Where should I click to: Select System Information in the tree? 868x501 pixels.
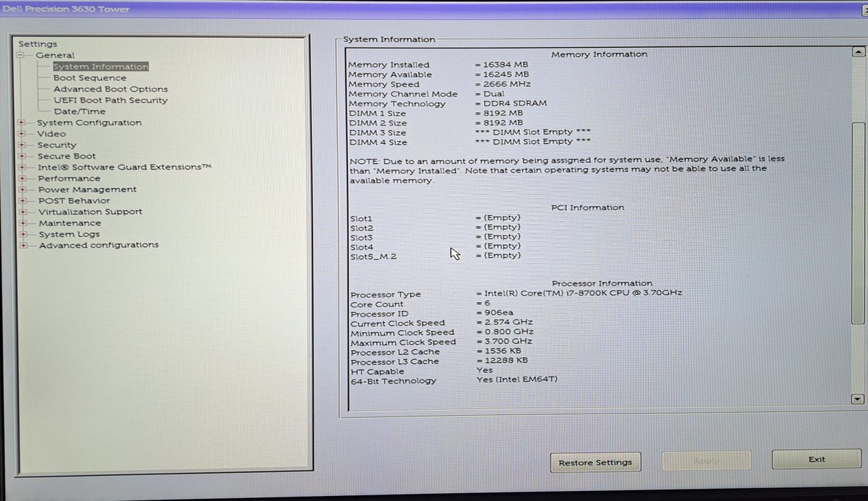click(x=101, y=67)
